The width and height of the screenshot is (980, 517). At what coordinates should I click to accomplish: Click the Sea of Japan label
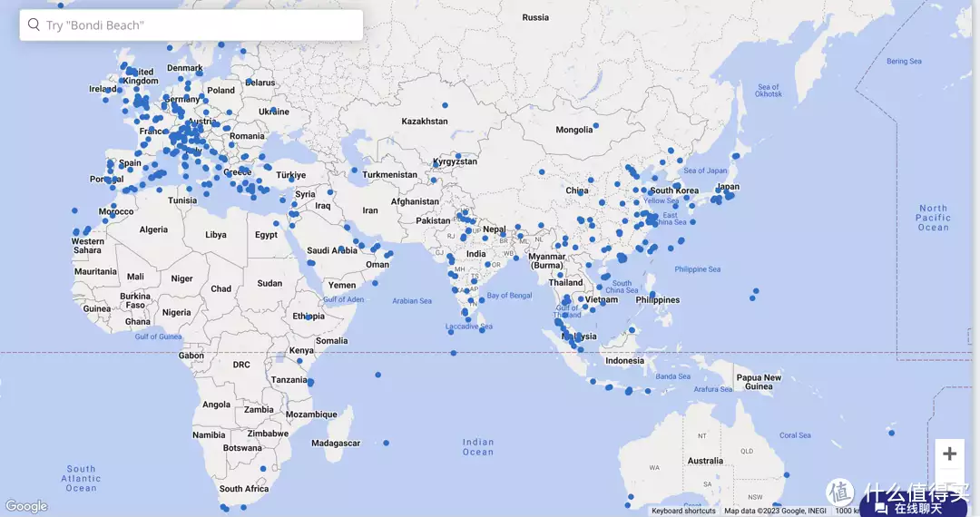[705, 171]
